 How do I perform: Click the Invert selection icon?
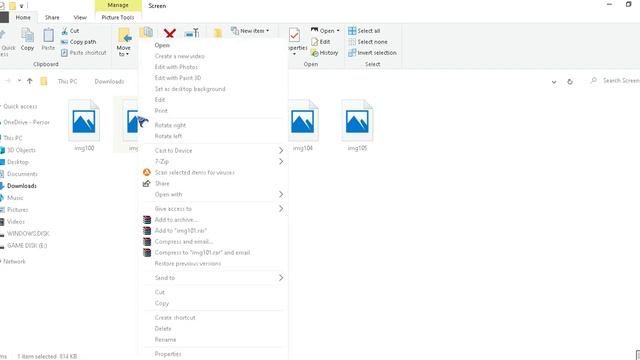(x=352, y=53)
